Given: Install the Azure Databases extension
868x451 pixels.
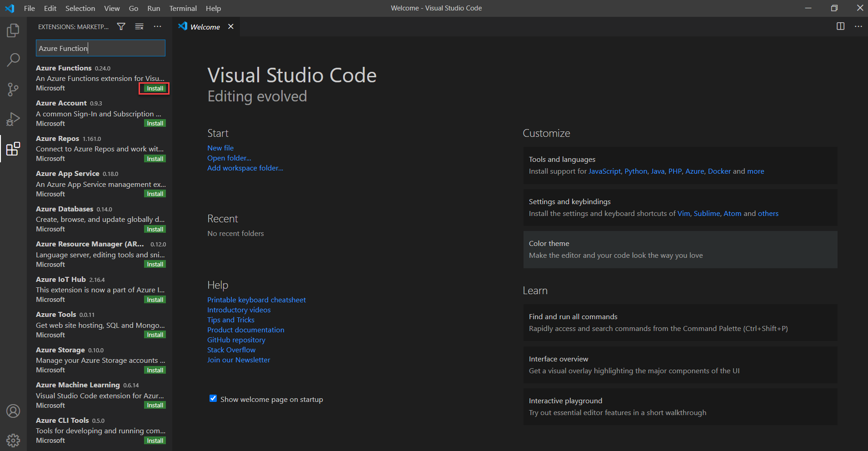Looking at the screenshot, I should 155,229.
